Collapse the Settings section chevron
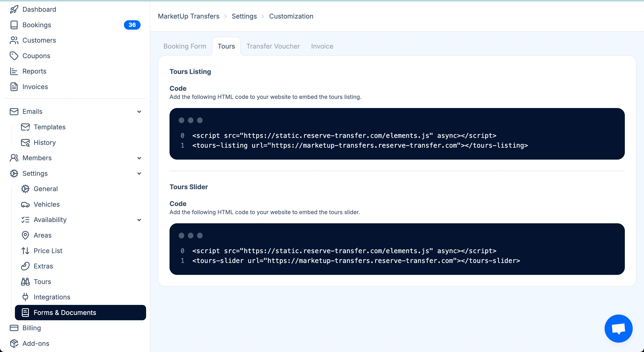Viewport: 644px width, 352px height. point(139,174)
